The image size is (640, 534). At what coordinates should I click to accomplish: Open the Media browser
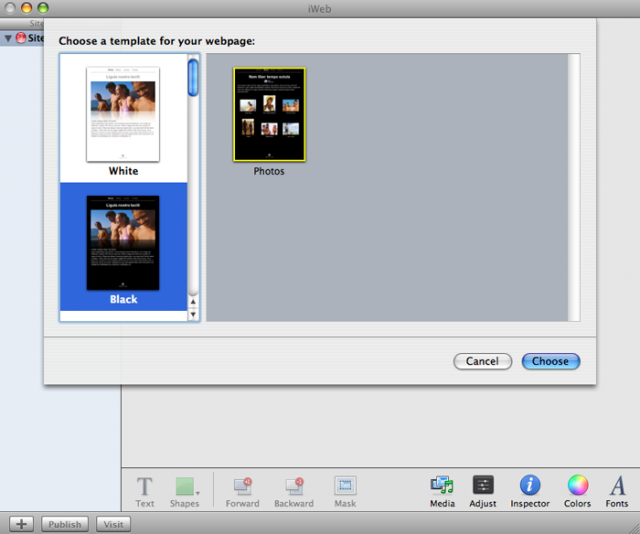442,492
